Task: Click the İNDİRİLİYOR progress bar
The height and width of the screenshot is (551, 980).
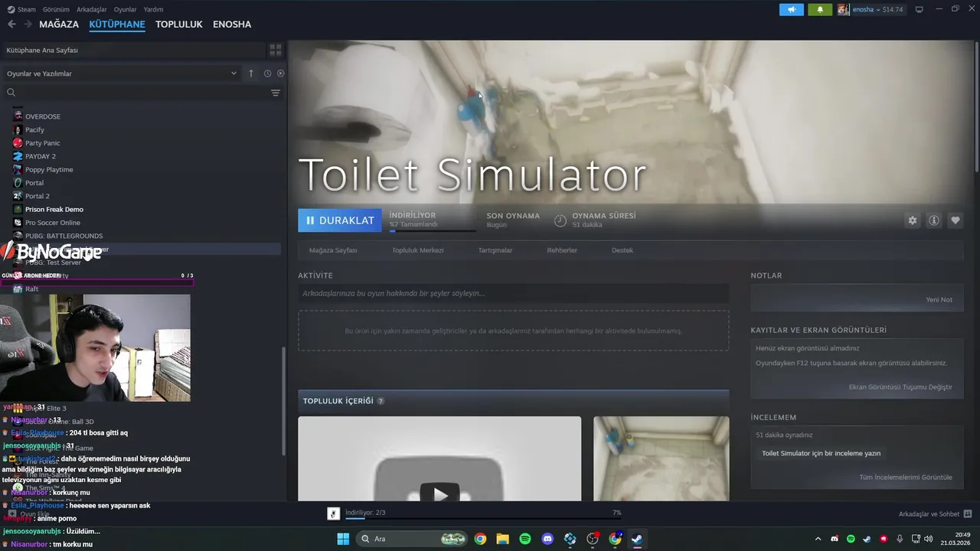Action: tap(432, 230)
